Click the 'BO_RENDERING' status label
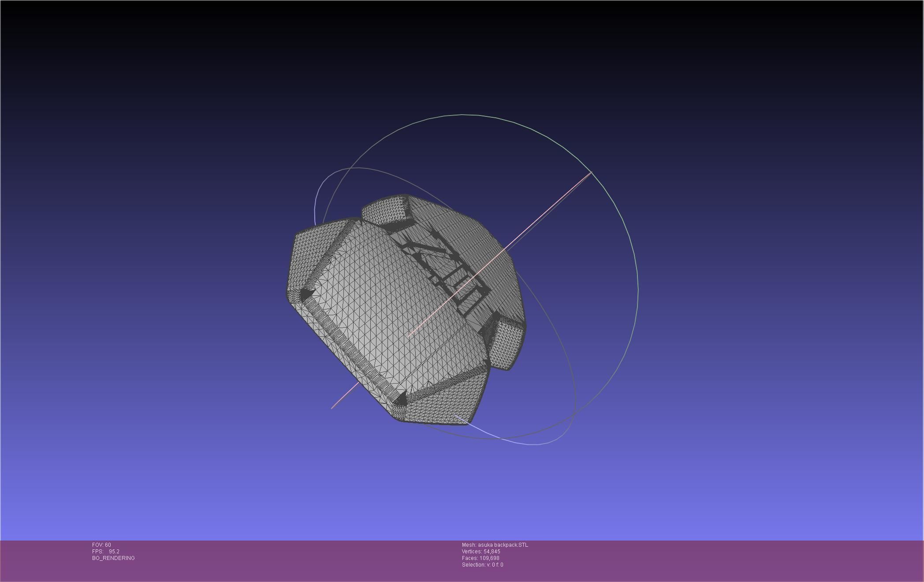The height and width of the screenshot is (582, 924). click(113, 558)
